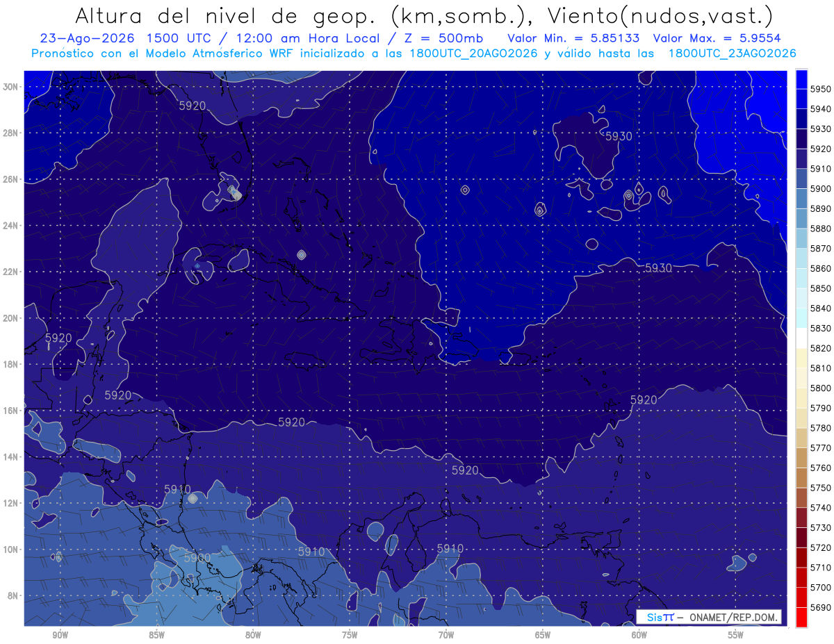Click the 75W longitude axis label
Screen dimensions: 834x644
click(350, 634)
